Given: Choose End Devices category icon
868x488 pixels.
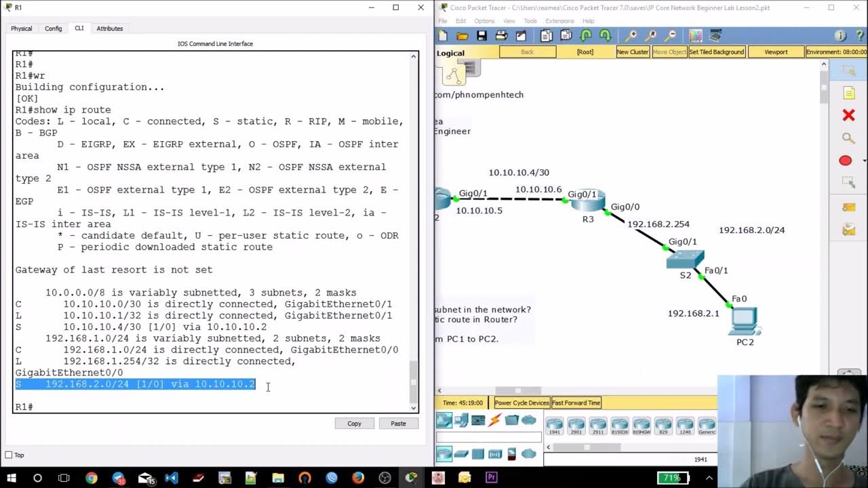Looking at the screenshot, I should tap(461, 420).
